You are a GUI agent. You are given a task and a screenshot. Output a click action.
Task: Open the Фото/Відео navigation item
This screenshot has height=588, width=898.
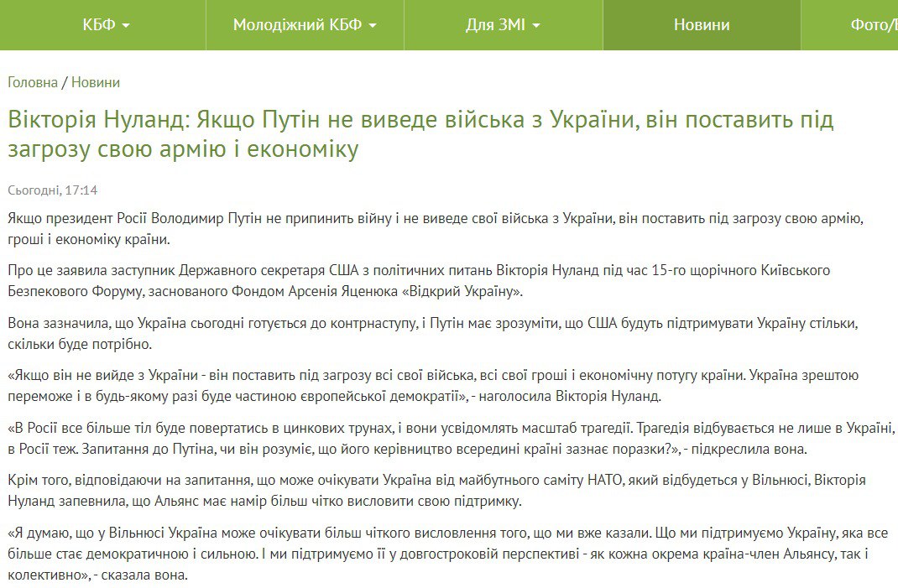coord(873,24)
